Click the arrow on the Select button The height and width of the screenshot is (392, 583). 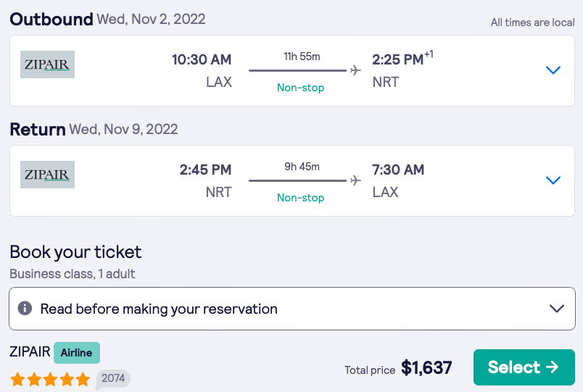553,367
